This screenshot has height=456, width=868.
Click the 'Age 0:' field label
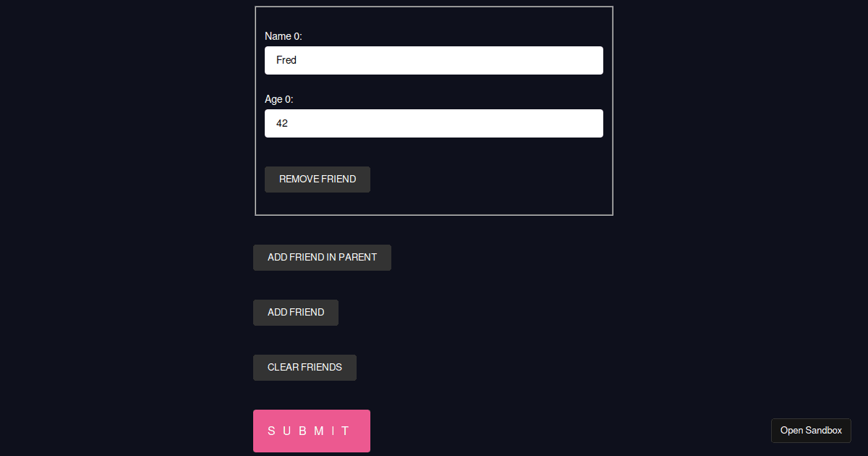[x=278, y=99]
